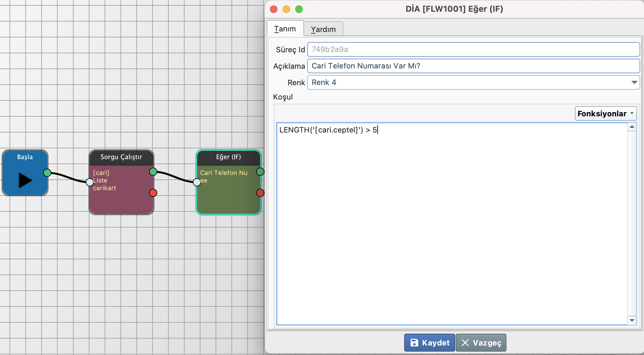The height and width of the screenshot is (355, 644).
Task: Click the play icon in Başla node
Action: (x=25, y=180)
